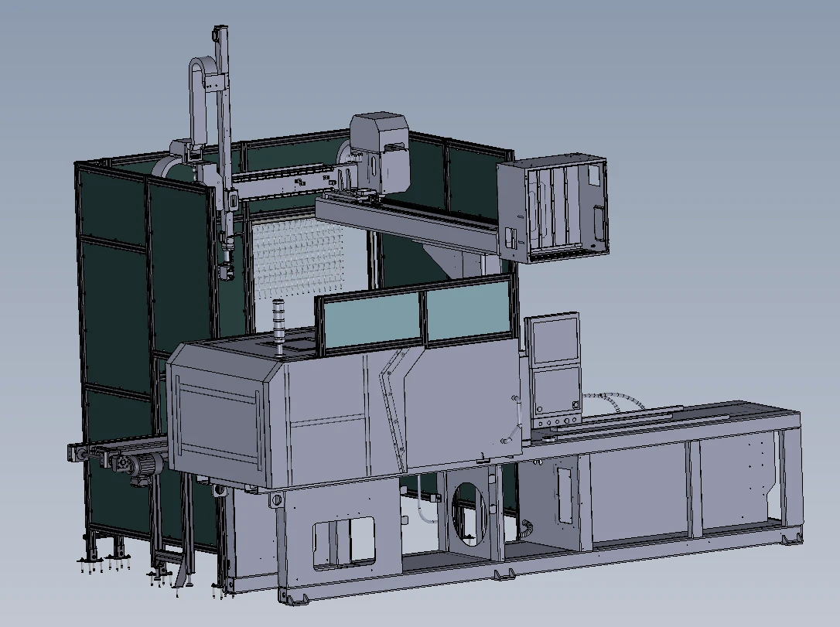Click the conveyor drive motor at the left

(143, 466)
